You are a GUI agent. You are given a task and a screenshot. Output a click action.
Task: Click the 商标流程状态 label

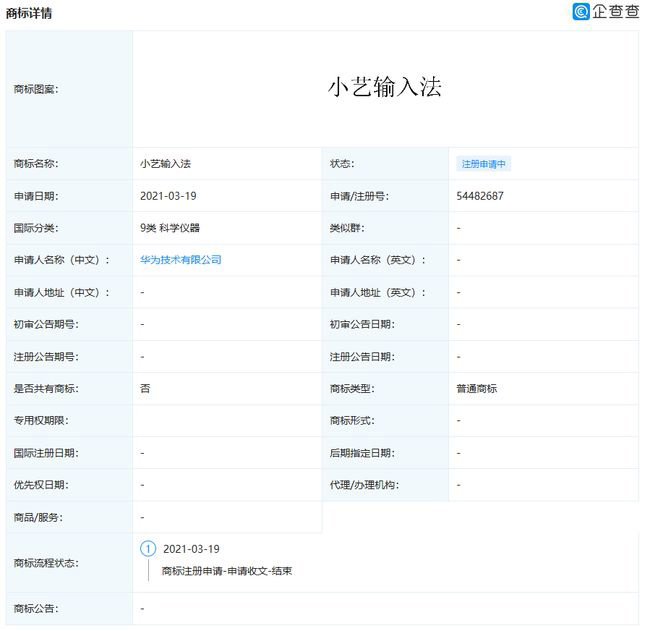coord(46,563)
